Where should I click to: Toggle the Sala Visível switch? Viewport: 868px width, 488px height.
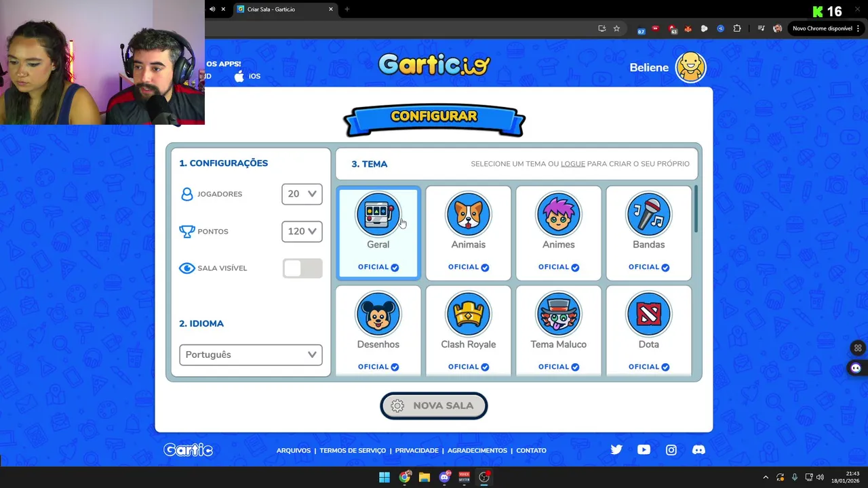[x=302, y=268]
